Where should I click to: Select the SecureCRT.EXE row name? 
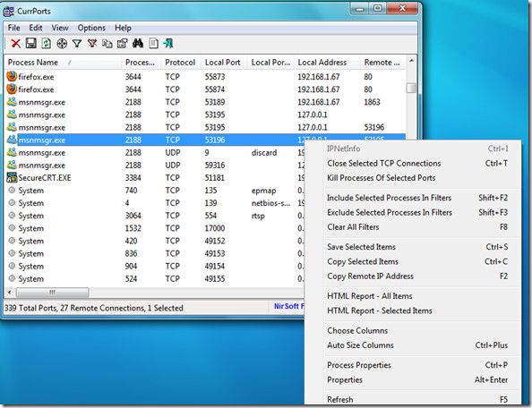pos(45,178)
